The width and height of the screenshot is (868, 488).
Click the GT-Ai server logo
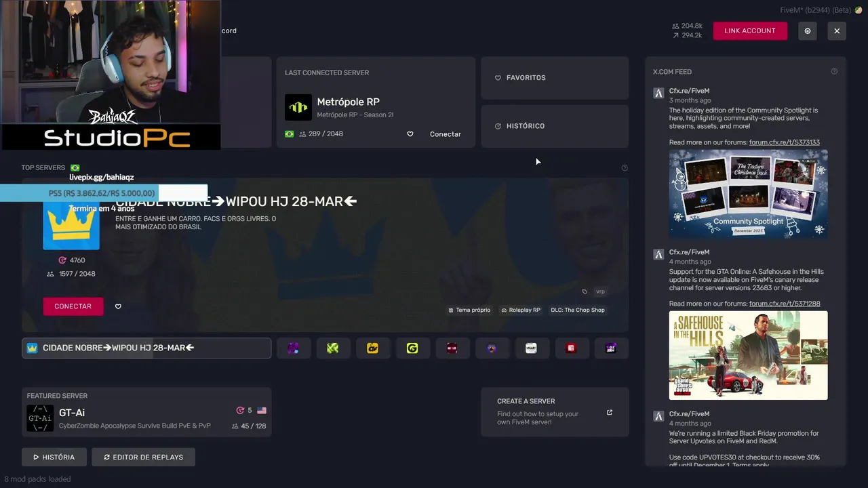[40, 418]
